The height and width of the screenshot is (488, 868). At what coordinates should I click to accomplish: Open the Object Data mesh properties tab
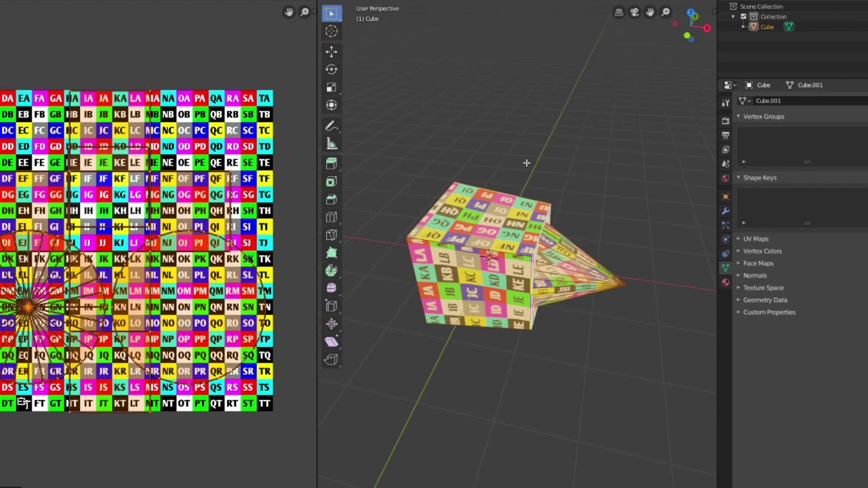click(726, 268)
